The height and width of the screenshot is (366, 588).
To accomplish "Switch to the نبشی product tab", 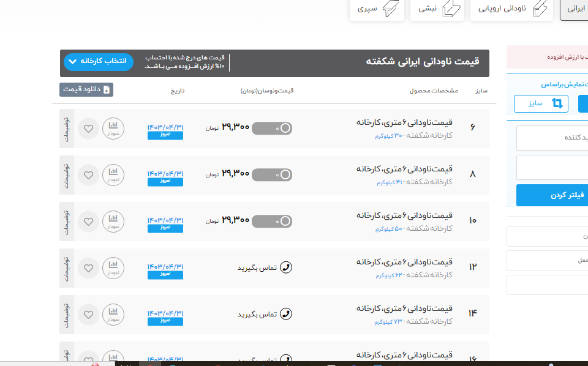I will coord(438,9).
